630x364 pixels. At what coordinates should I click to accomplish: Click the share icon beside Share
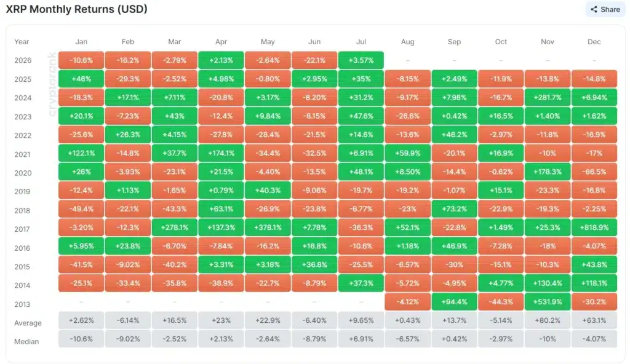click(x=594, y=9)
